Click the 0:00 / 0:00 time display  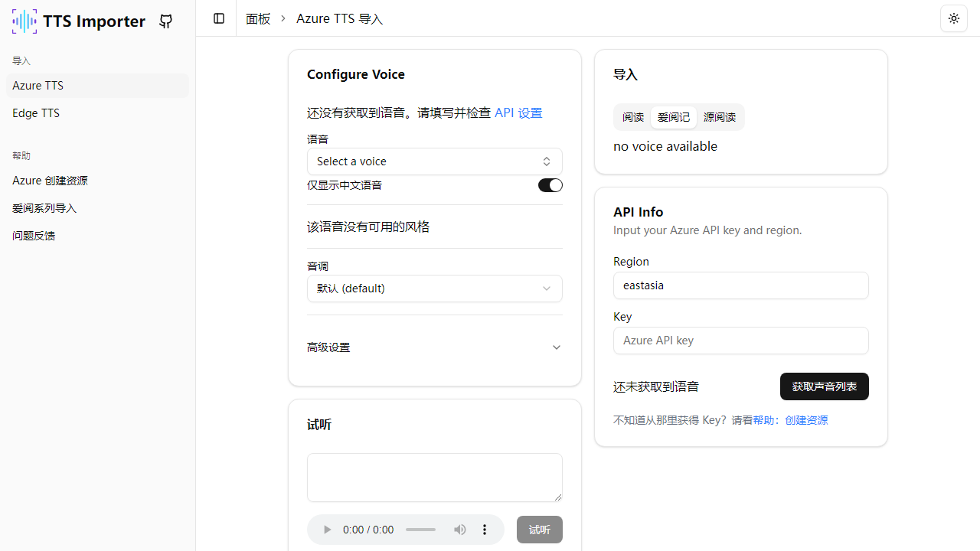coord(368,530)
